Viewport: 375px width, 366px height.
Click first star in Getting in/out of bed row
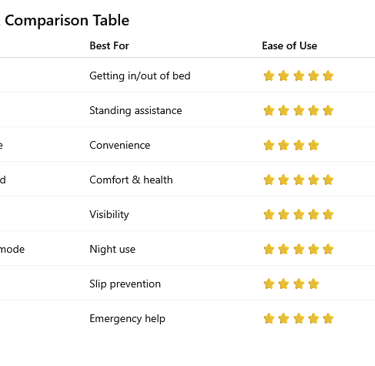[x=269, y=76]
